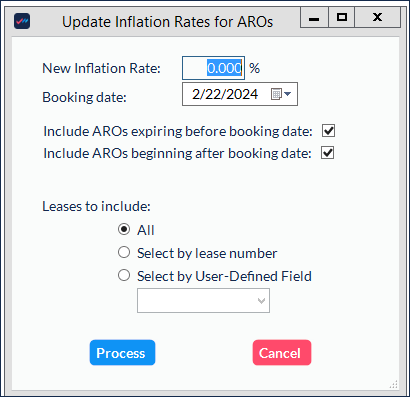Maximize the Update Inflation Rates window

(342, 18)
